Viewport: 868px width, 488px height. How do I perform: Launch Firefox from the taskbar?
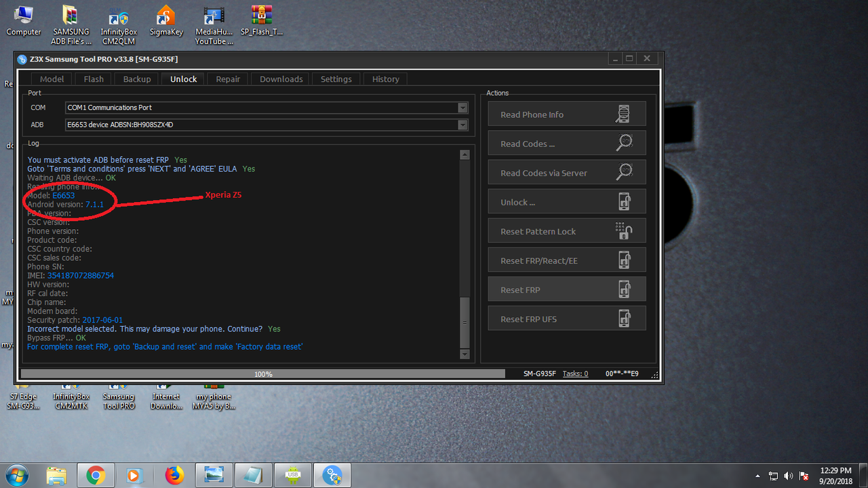click(x=174, y=475)
